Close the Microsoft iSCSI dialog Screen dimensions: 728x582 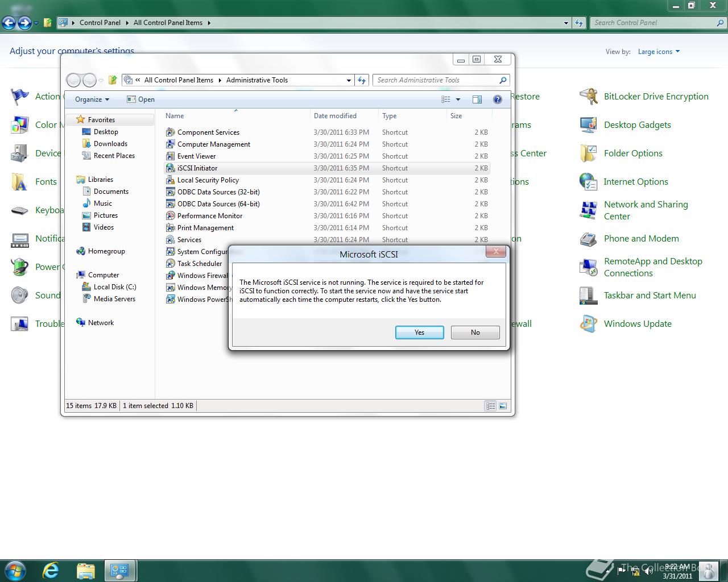(x=495, y=251)
